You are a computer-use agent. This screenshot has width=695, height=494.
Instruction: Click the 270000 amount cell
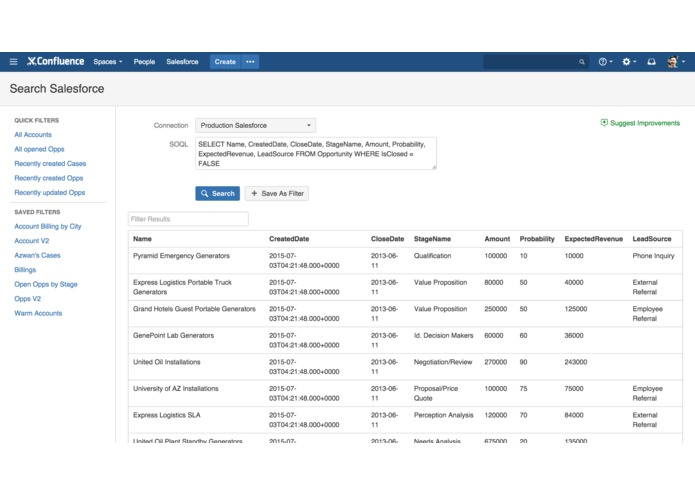[496, 362]
